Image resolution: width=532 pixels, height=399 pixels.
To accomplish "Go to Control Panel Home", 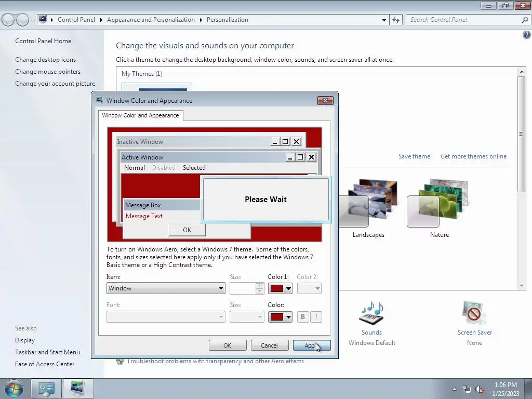I will click(43, 41).
